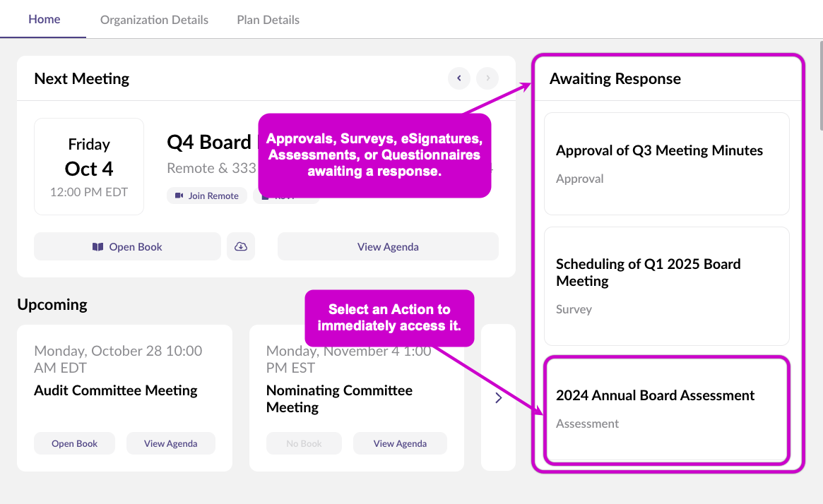This screenshot has height=504, width=823.
Task: Click the Join Remote button
Action: coord(207,196)
